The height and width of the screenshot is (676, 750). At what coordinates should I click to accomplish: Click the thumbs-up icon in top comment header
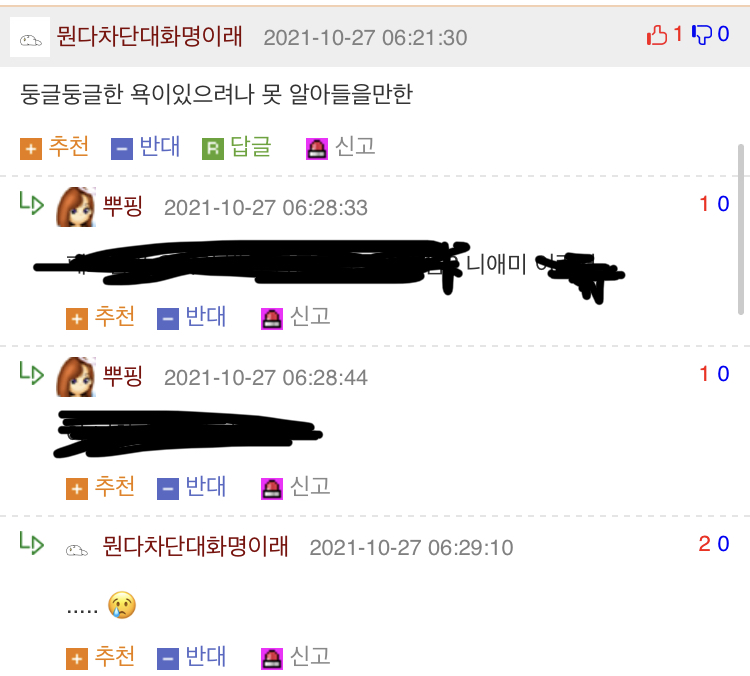[657, 35]
